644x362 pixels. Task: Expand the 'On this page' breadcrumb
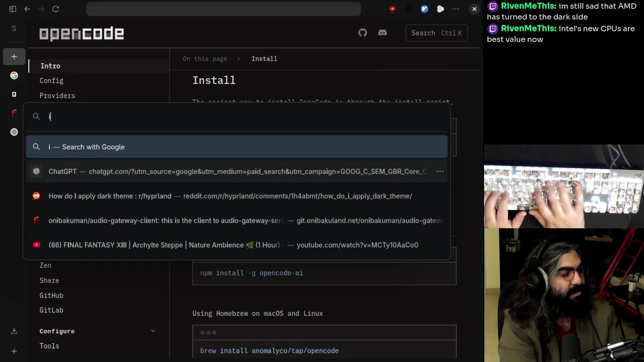click(205, 59)
